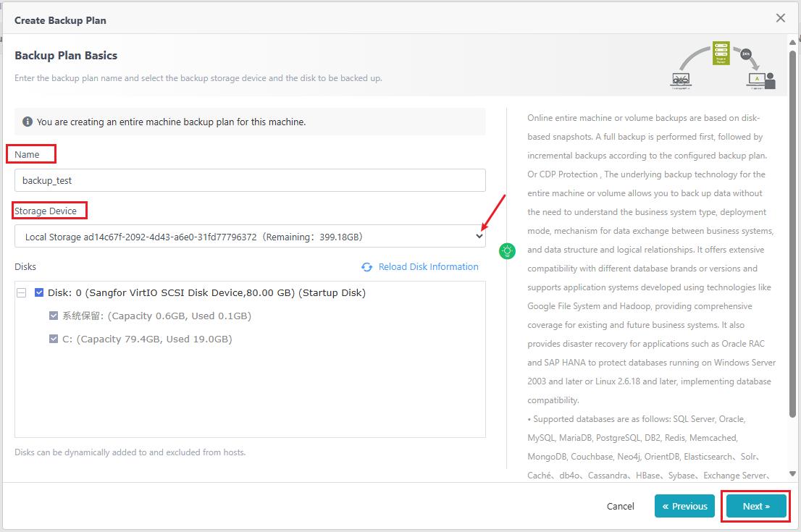Click the Cancel button
Image resolution: width=801 pixels, height=532 pixels.
(x=620, y=507)
